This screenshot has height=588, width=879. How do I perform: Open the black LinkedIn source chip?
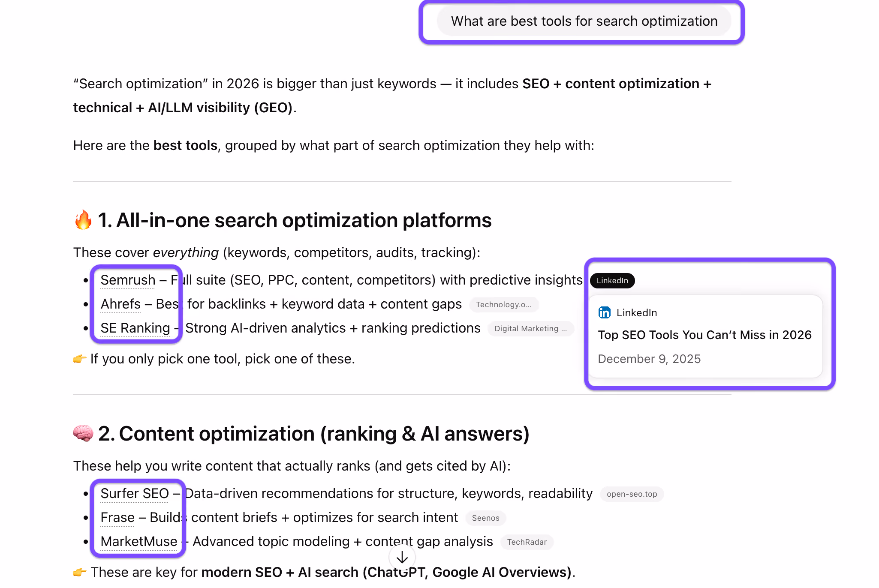pos(612,280)
